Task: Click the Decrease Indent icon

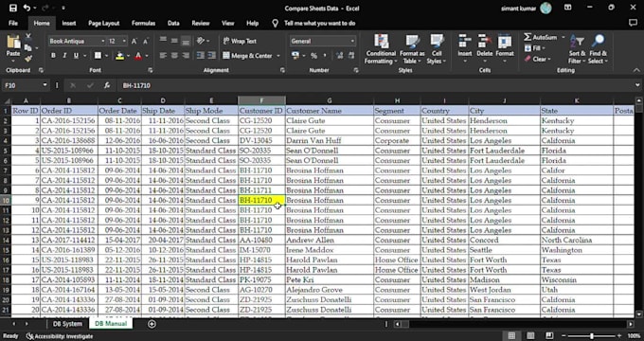Action: coord(201,56)
